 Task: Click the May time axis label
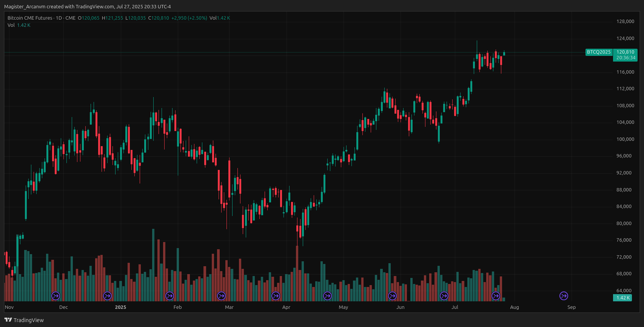344,307
